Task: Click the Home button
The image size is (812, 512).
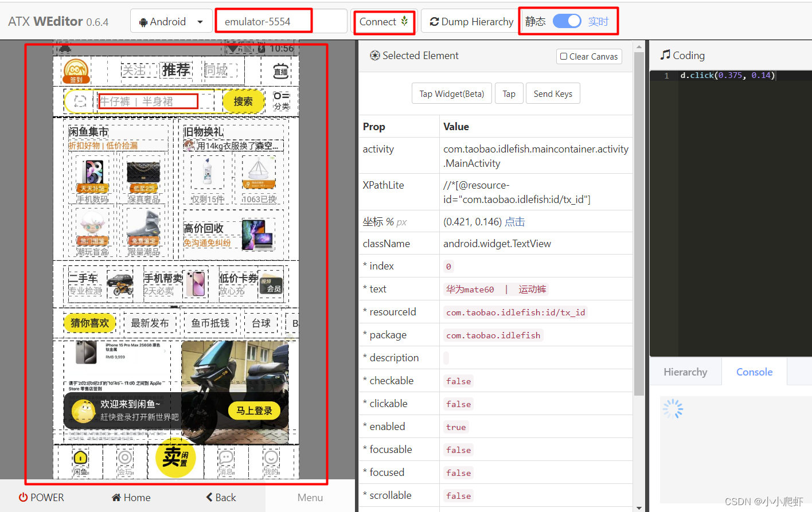Action: tap(131, 498)
